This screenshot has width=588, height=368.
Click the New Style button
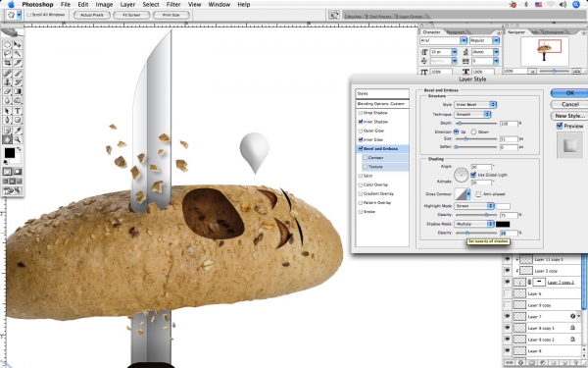click(x=570, y=116)
